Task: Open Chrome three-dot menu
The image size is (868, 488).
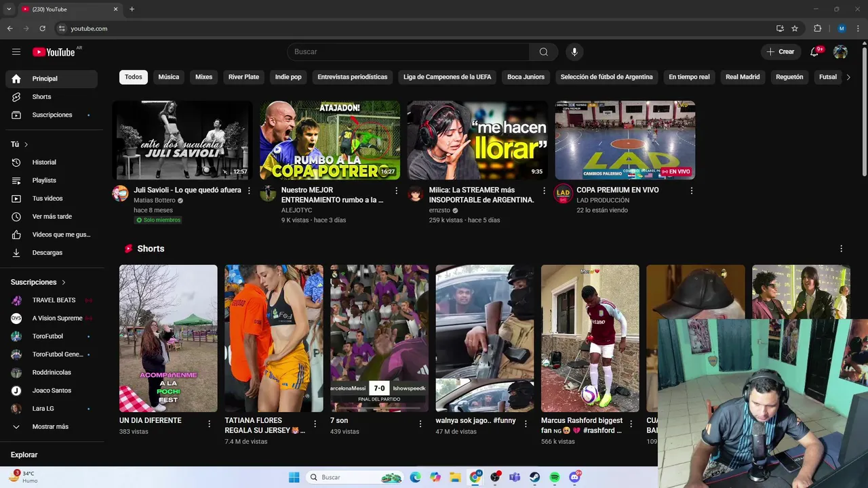Action: [859, 28]
